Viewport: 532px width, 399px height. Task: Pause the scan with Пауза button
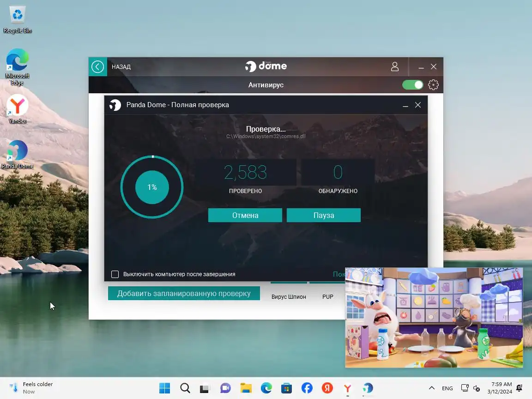tap(323, 215)
